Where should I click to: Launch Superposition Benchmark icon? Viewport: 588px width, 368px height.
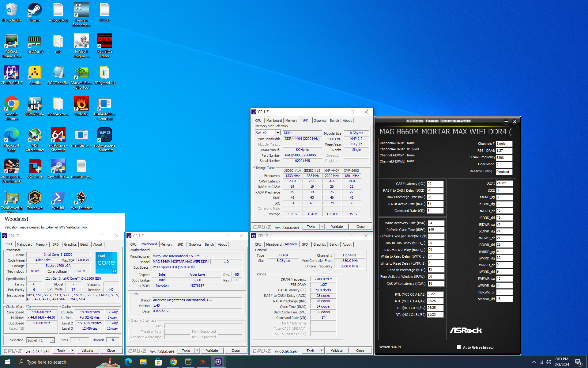tap(12, 171)
